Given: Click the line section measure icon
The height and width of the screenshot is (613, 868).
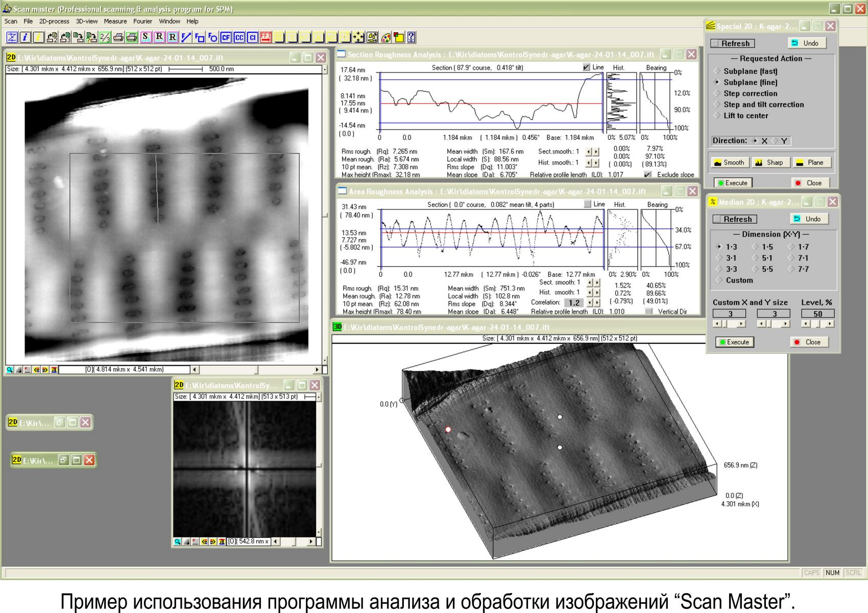Looking at the screenshot, I should coord(186,37).
